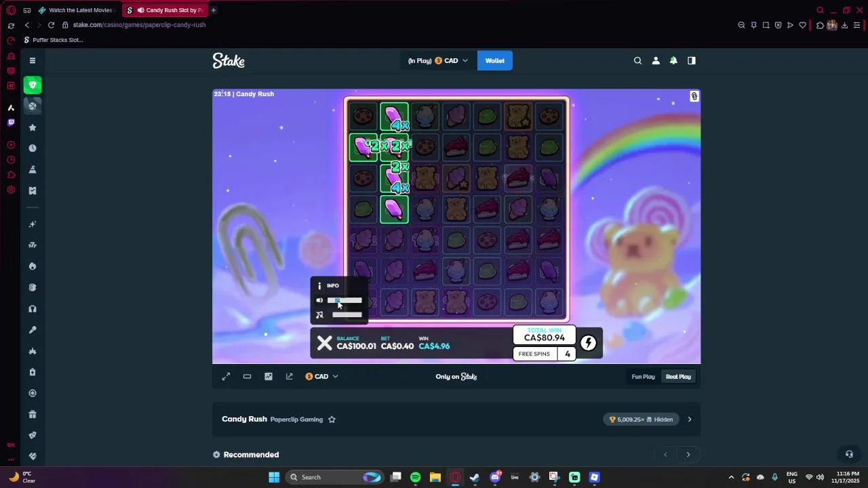The height and width of the screenshot is (488, 868).
Task: Open the Windows Start menu
Action: point(274,477)
